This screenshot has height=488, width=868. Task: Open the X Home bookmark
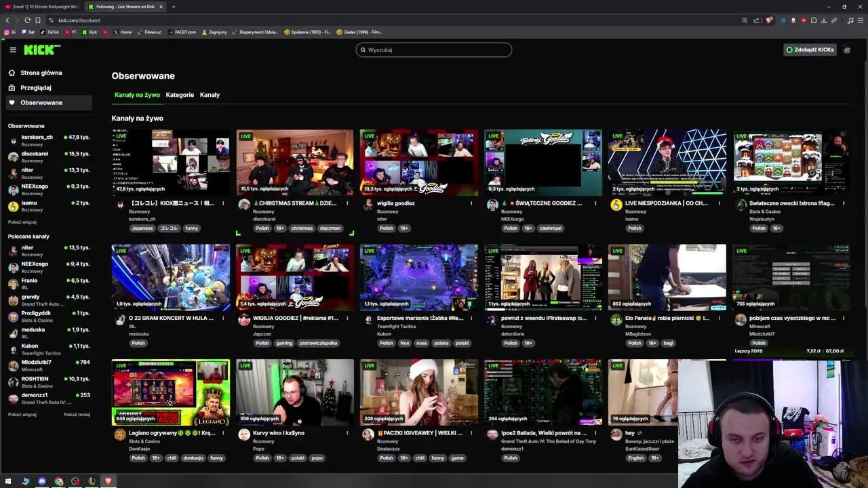(123, 32)
